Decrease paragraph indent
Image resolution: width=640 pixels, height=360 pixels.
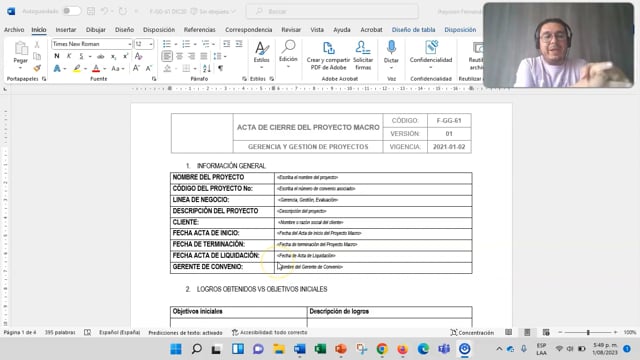[x=227, y=44]
